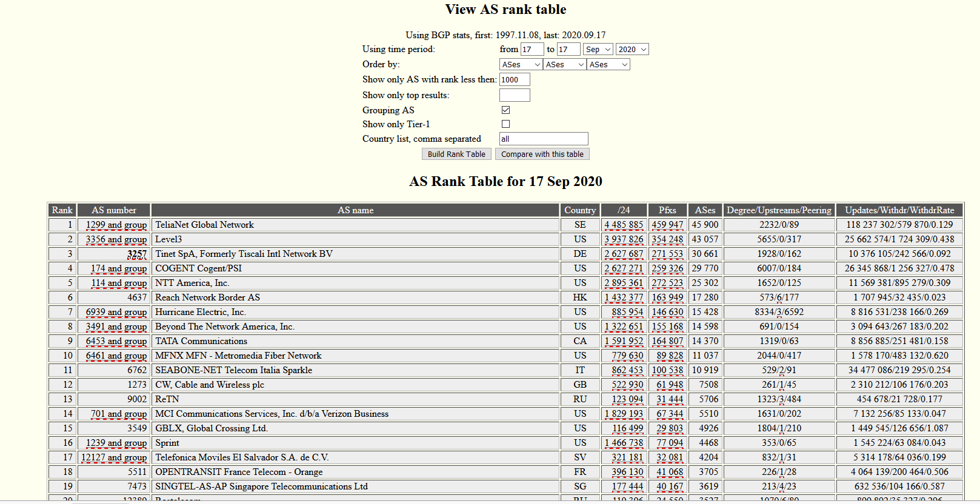Click the OPENTRANSIT France Telecom - Orange cell
This screenshot has width=980, height=504.
pyautogui.click(x=355, y=472)
